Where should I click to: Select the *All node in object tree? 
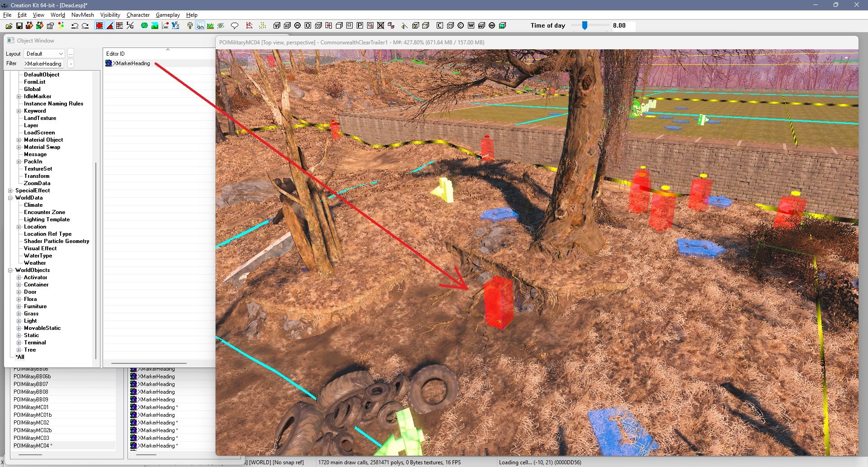coord(20,357)
